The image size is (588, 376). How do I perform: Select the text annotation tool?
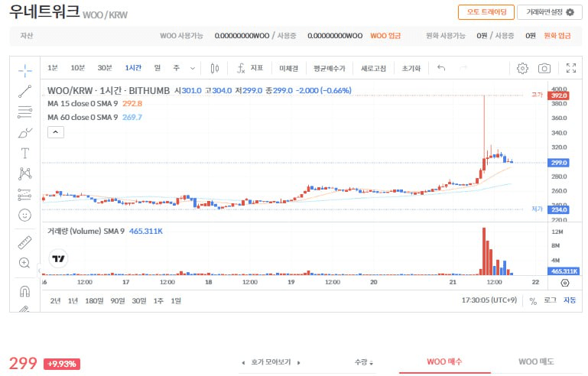coord(25,154)
